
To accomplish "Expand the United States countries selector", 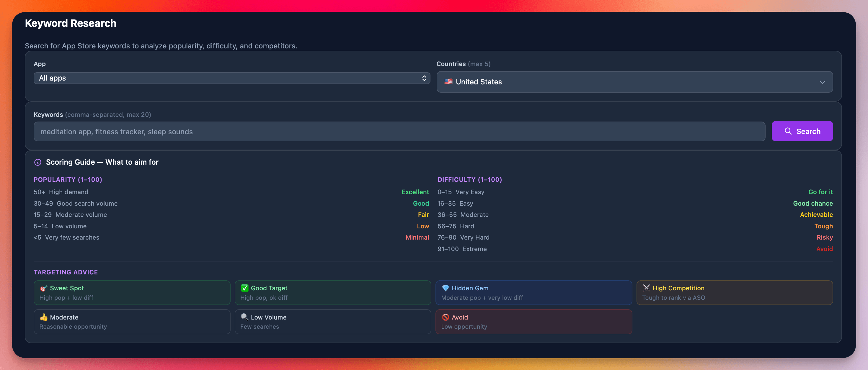I will tap(634, 82).
